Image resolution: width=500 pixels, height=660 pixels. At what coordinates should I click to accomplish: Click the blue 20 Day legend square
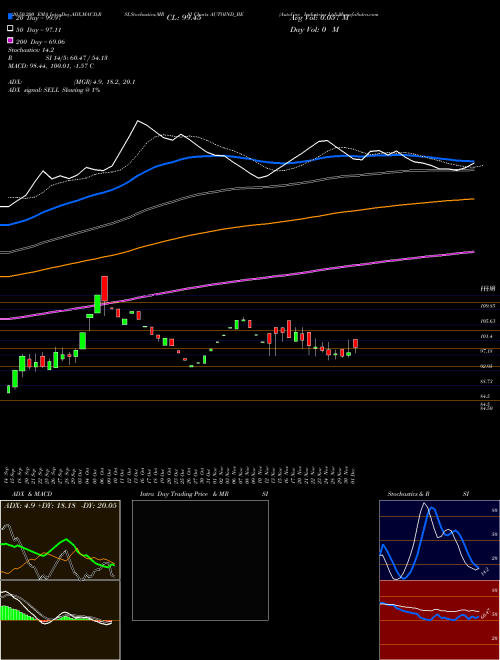pyautogui.click(x=10, y=16)
